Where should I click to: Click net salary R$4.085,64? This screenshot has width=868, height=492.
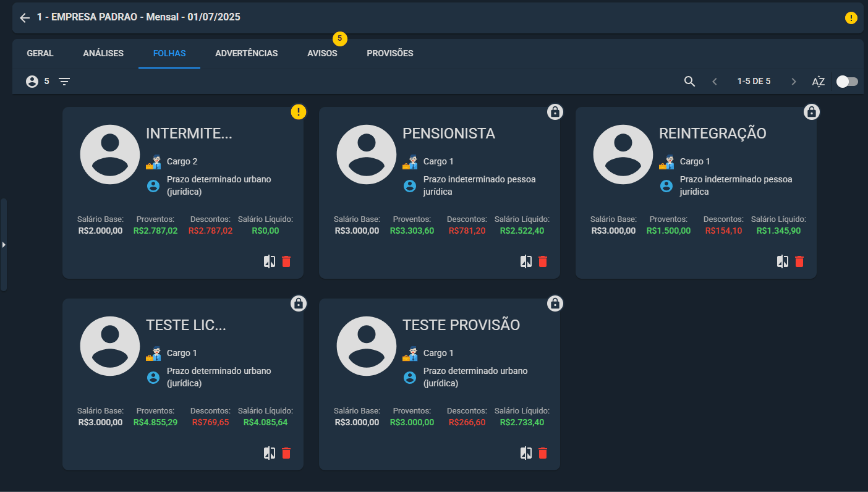coord(265,422)
